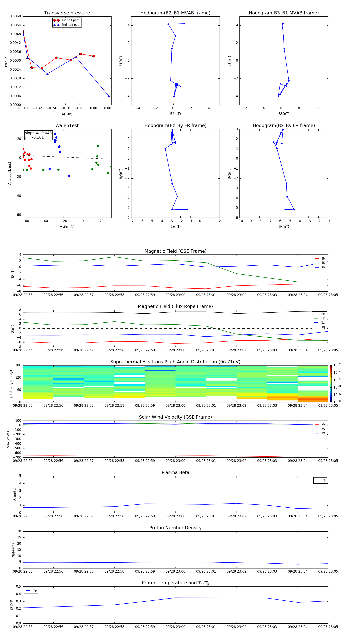Click the 'Magnetic Field (GSE Frame)' title
351x644 pixels.
175,251
